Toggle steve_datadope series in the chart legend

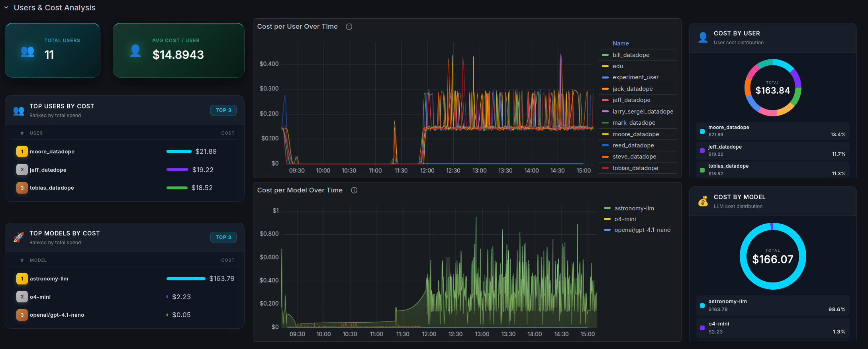635,157
